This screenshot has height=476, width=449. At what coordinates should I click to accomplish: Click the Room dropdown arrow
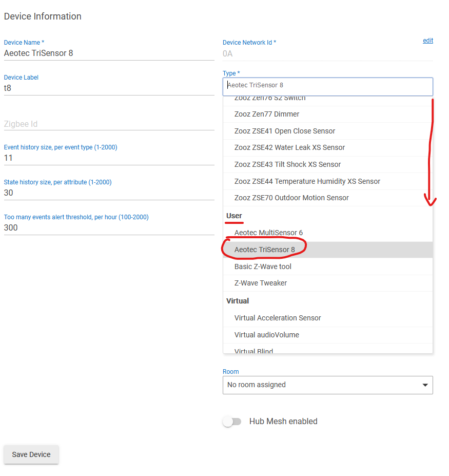click(425, 385)
